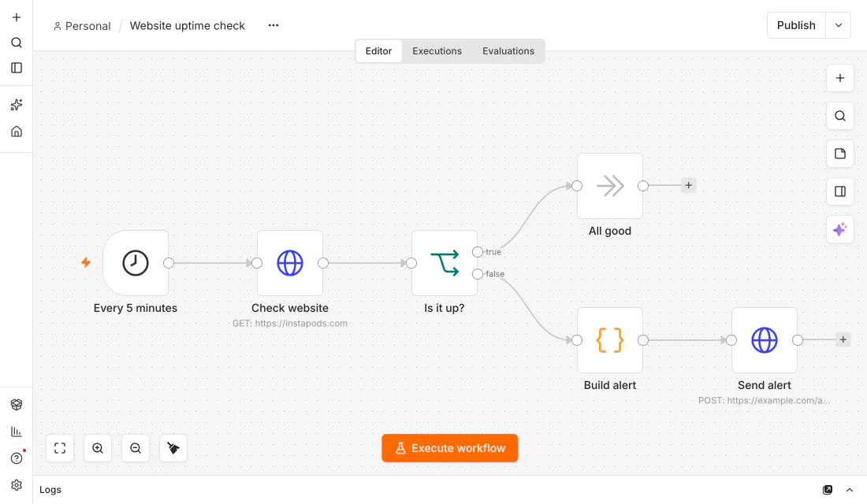The height and width of the screenshot is (504, 867).
Task: Select the Send alert HTTP node
Action: (765, 340)
